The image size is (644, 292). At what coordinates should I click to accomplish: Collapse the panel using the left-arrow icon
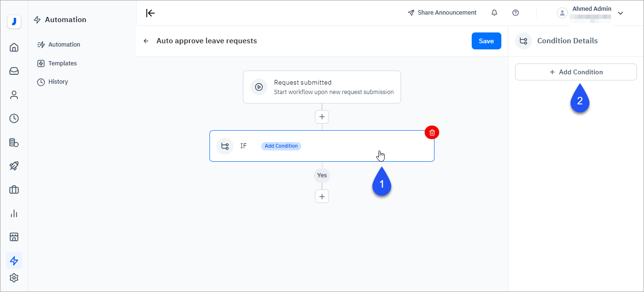click(x=150, y=13)
